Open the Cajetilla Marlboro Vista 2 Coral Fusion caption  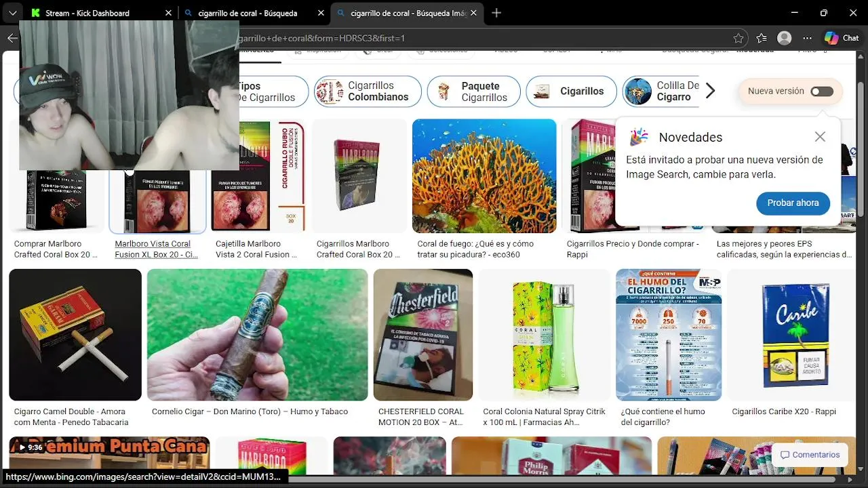tap(256, 249)
